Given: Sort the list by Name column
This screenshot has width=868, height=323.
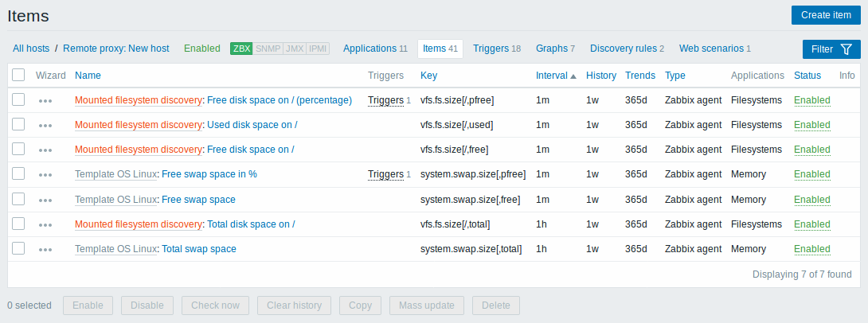Looking at the screenshot, I should 88,76.
